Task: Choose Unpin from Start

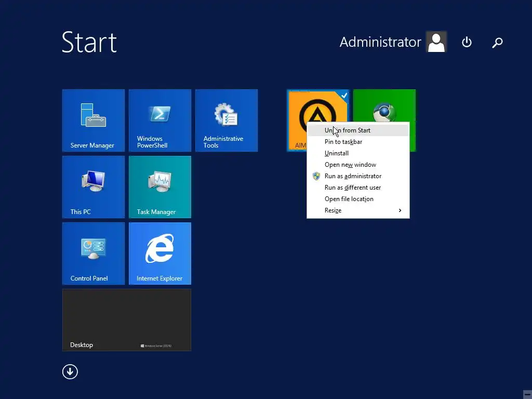Action: point(358,130)
